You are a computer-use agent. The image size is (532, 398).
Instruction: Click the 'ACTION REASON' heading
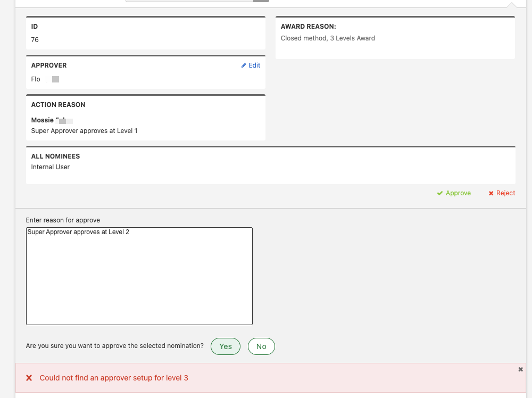tap(59, 105)
